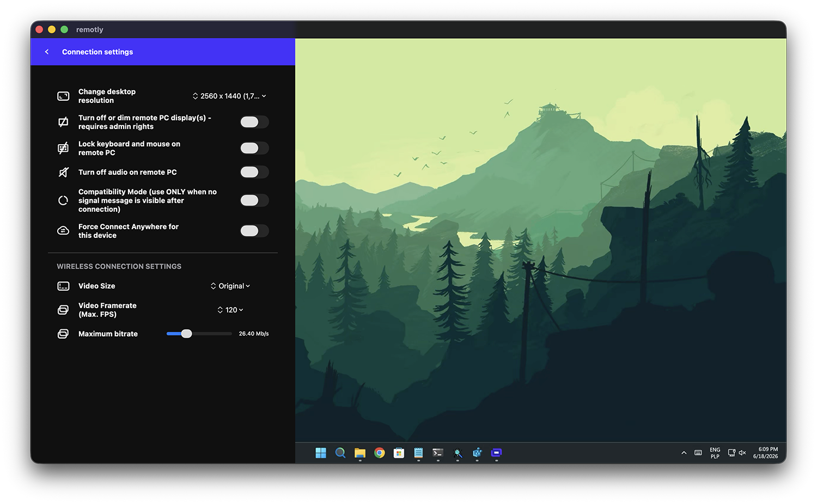Click the muted speaker icon for remote audio
The width and height of the screenshot is (817, 504).
(x=63, y=172)
